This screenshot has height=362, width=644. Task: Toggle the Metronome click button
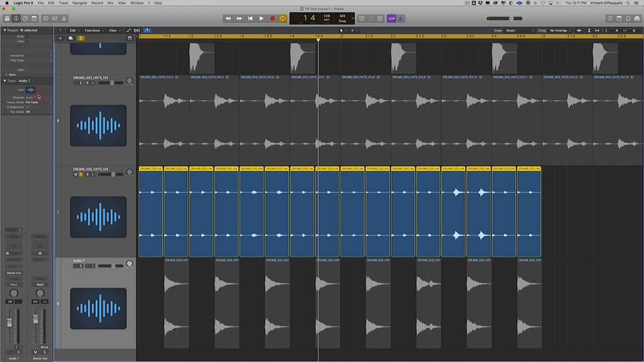click(400, 19)
